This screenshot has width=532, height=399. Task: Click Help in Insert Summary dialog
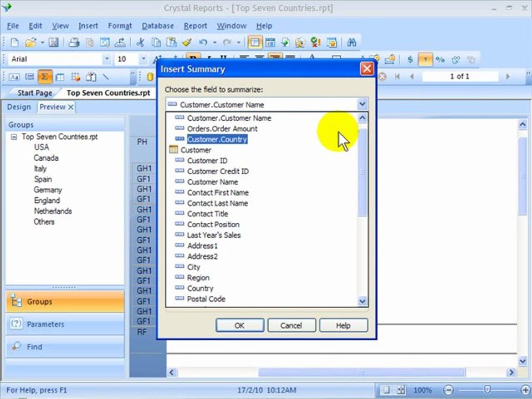coord(344,325)
